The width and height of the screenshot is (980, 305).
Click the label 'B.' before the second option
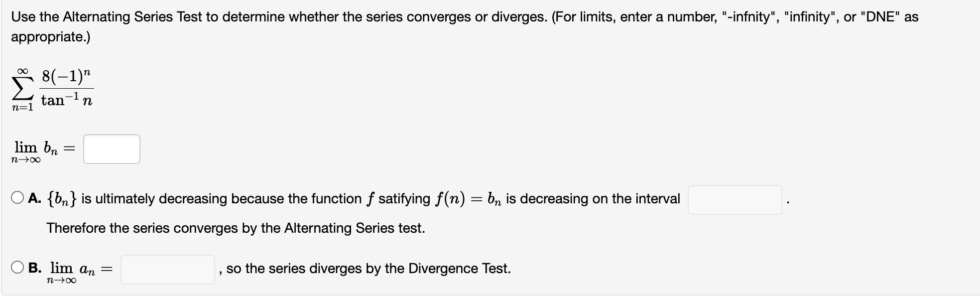35,268
